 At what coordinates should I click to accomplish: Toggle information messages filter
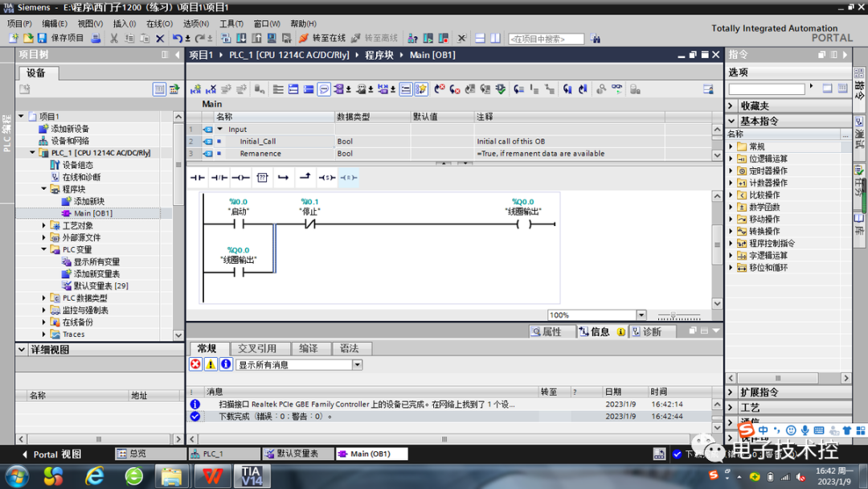tap(226, 364)
